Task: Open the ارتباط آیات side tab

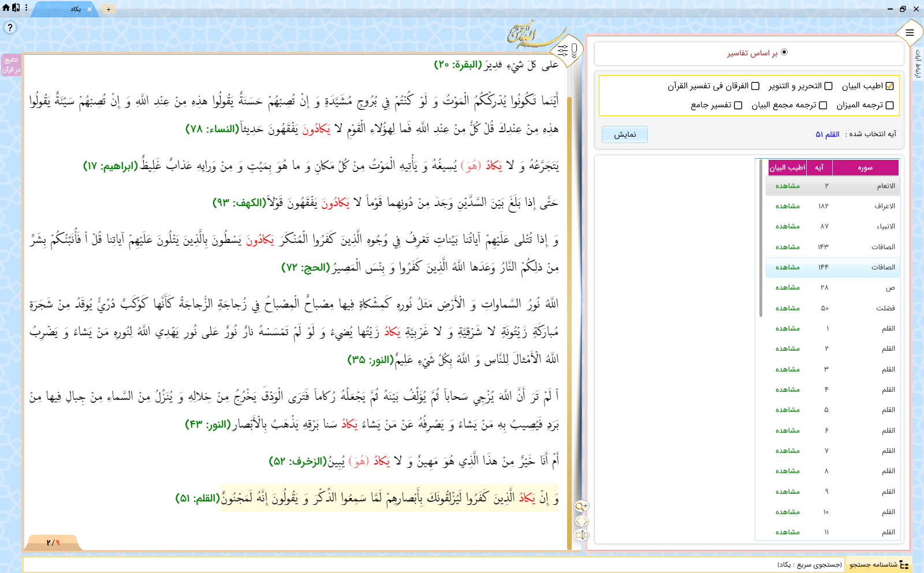Action: pos(918,63)
